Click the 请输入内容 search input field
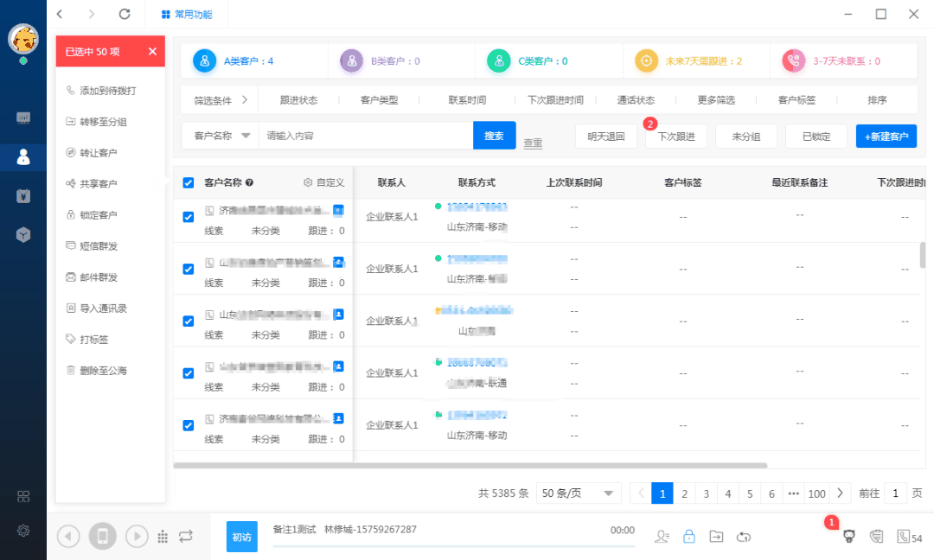Image resolution: width=934 pixels, height=560 pixels. tap(366, 136)
